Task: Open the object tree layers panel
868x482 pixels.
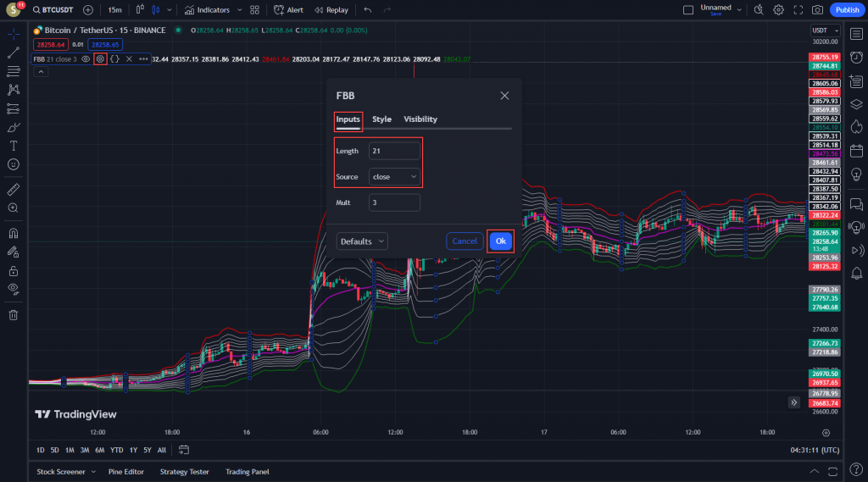Action: [856, 104]
